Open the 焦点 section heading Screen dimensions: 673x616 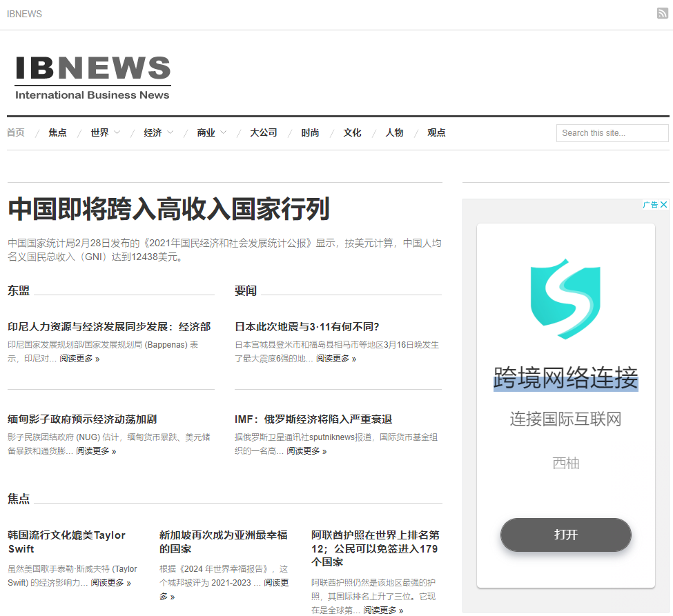[x=19, y=499]
